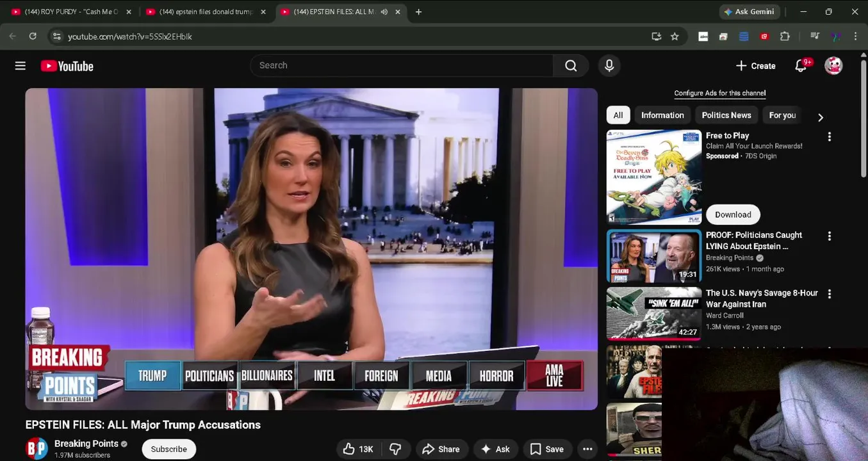Click 'Ward Carroll' channel name
This screenshot has width=868, height=461.
pos(725,316)
